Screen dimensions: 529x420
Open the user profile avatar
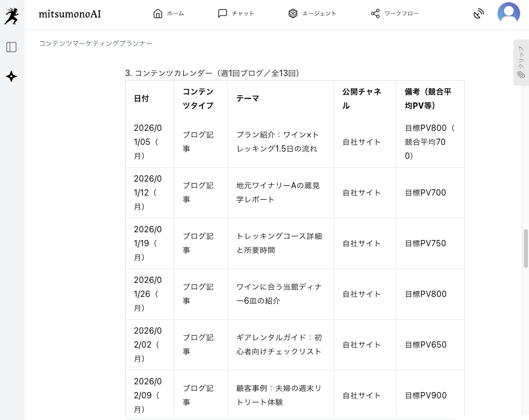click(x=508, y=13)
